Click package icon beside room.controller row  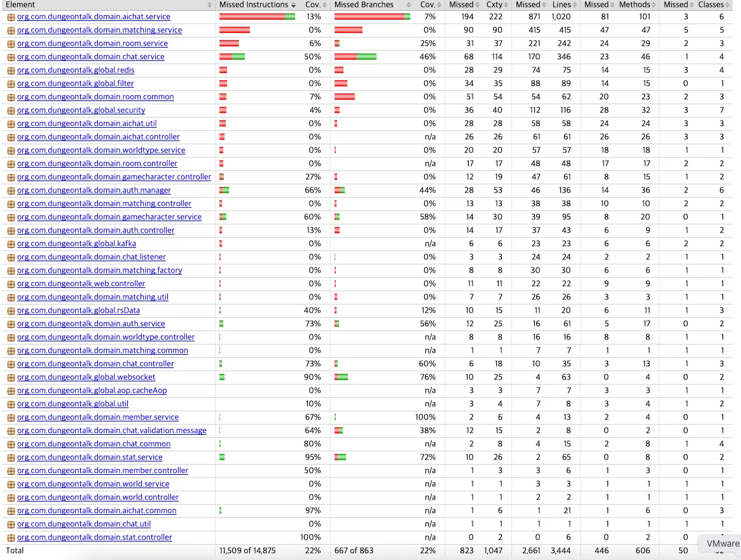point(11,164)
